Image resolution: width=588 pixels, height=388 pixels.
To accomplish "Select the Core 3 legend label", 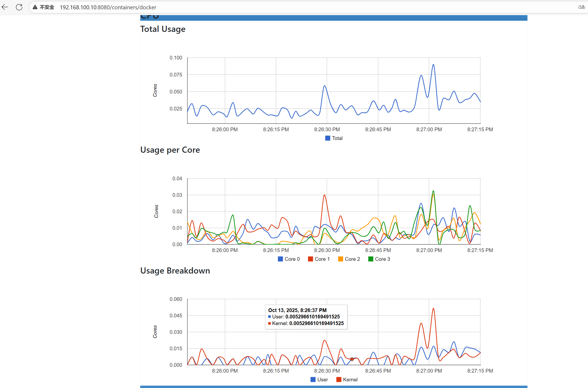I will (x=382, y=259).
